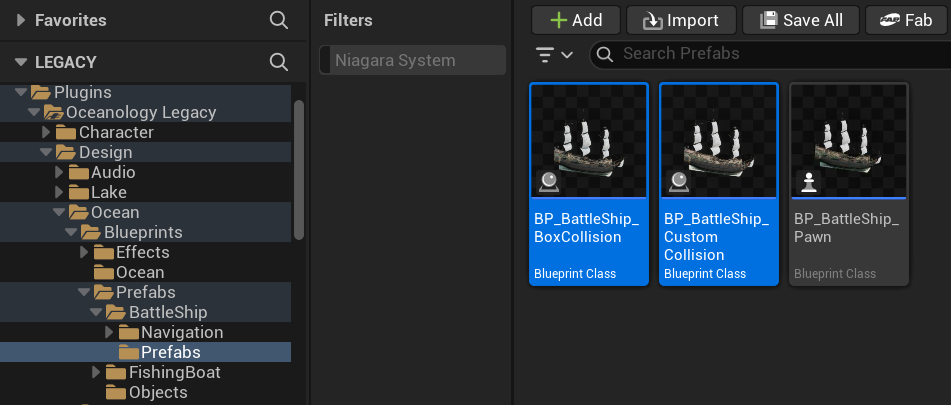Click the Design folder icon
This screenshot has width=951, height=405.
[66, 152]
